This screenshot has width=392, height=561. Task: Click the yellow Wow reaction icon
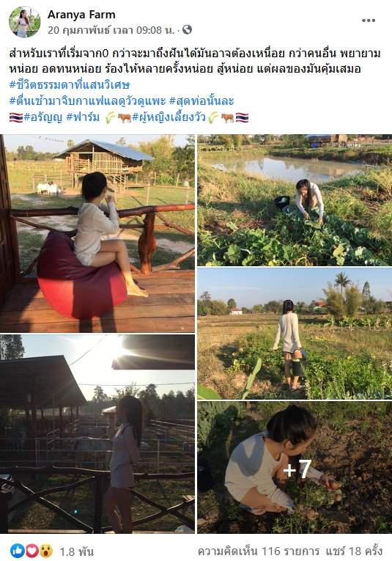pyautogui.click(x=46, y=551)
